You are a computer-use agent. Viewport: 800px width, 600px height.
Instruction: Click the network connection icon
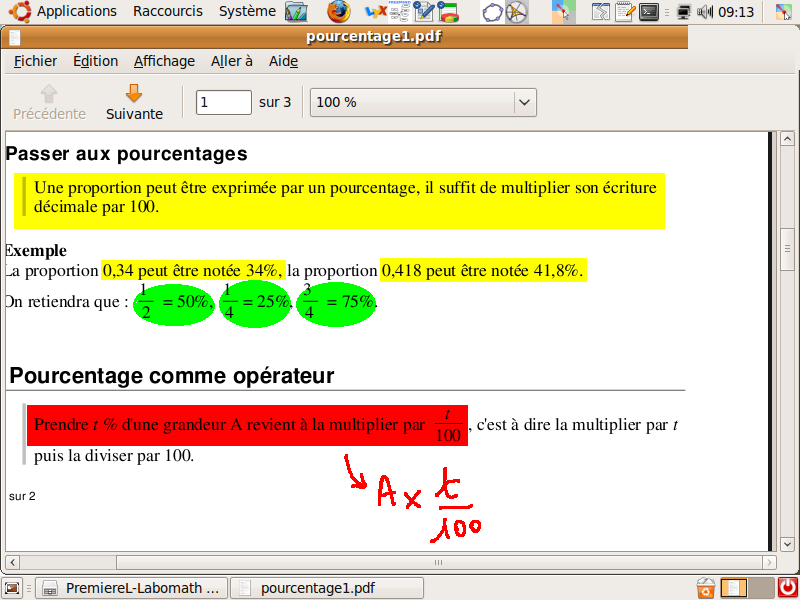684,12
